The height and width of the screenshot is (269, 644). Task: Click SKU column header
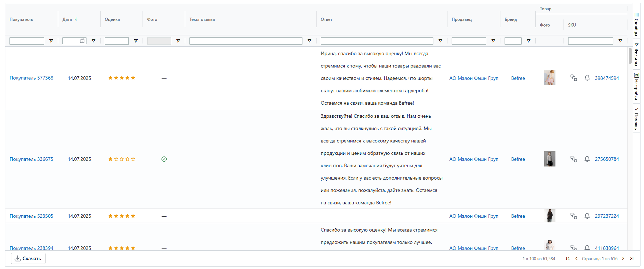(572, 25)
